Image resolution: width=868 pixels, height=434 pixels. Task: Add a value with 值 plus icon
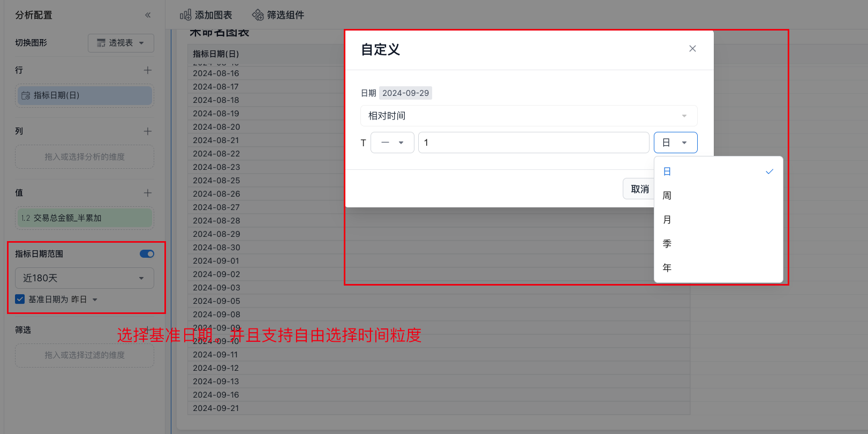148,193
